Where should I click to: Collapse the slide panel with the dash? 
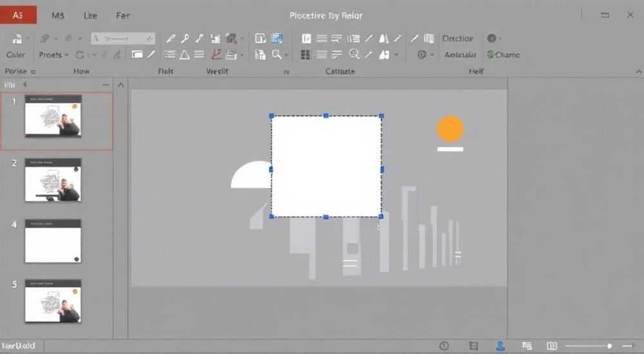[106, 84]
